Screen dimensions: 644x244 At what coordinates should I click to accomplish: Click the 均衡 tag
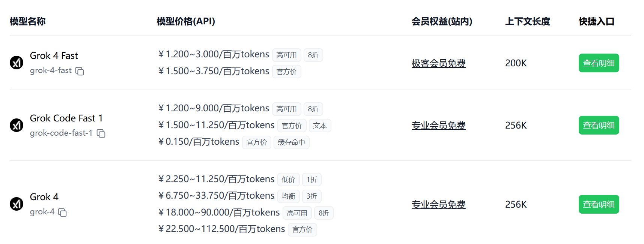(289, 196)
